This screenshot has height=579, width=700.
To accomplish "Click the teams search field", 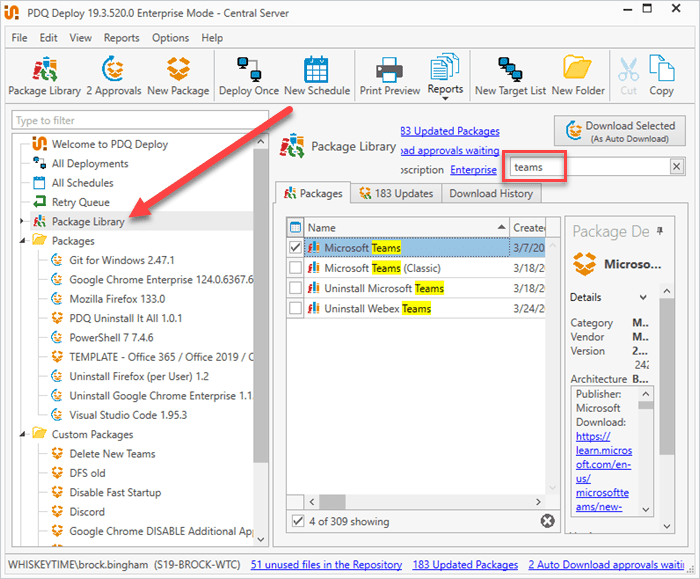I will (589, 167).
